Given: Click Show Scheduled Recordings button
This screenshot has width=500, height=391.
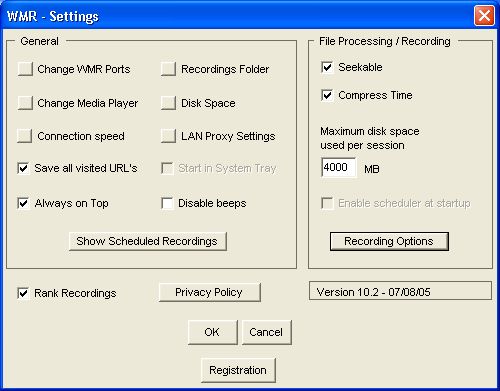Looking at the screenshot, I should [148, 241].
